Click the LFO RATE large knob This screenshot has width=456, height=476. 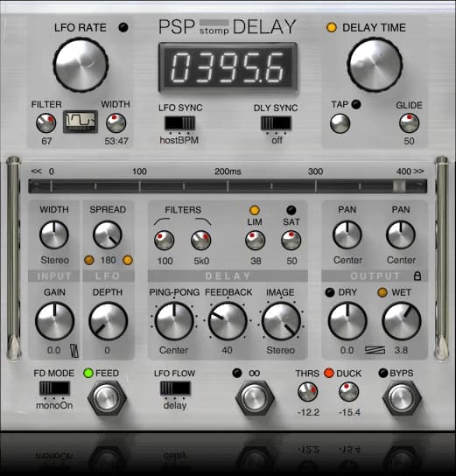[x=81, y=65]
